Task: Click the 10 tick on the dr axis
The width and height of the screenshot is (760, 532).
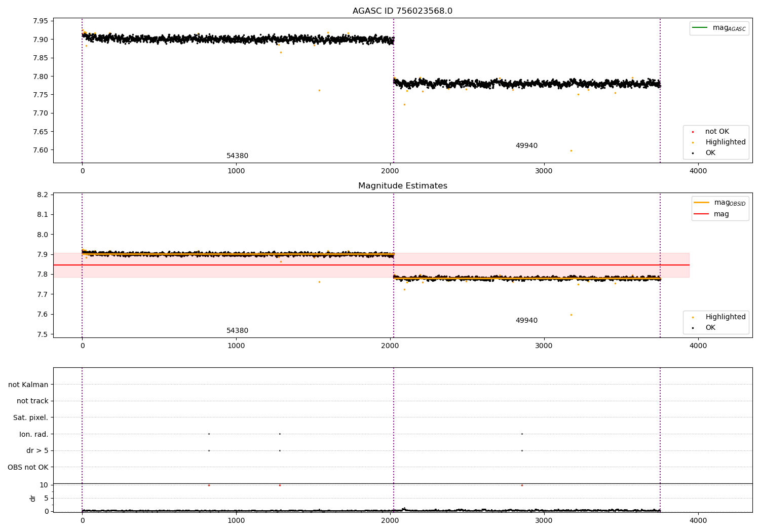Action: point(44,485)
